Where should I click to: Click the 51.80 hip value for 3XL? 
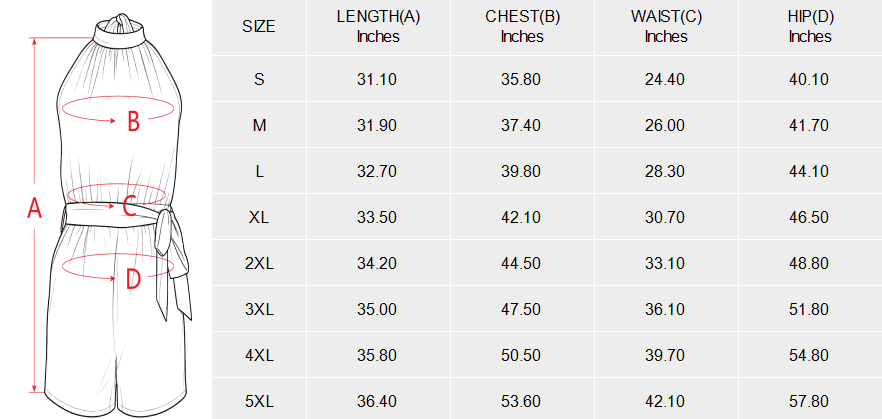(x=809, y=310)
